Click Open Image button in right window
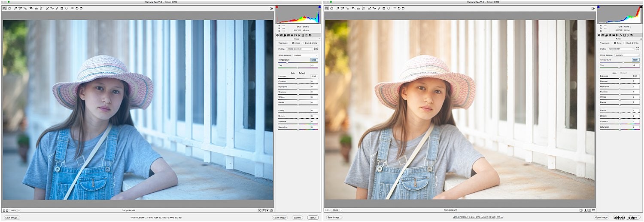Screen dimensions: 644x222 [601, 218]
